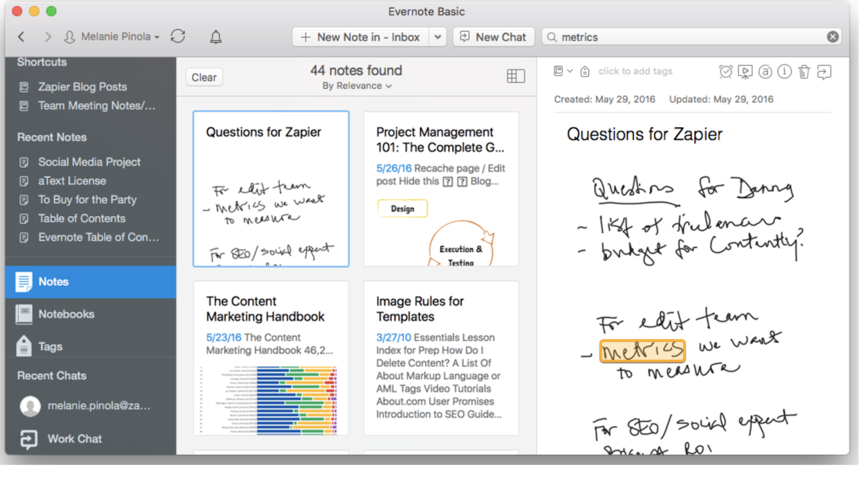The width and height of the screenshot is (868, 482).
Task: Open Image Rules for Templates card
Action: click(441, 358)
